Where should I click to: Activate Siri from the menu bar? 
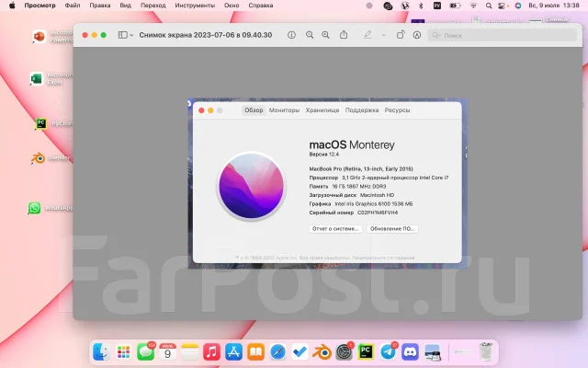(x=518, y=6)
